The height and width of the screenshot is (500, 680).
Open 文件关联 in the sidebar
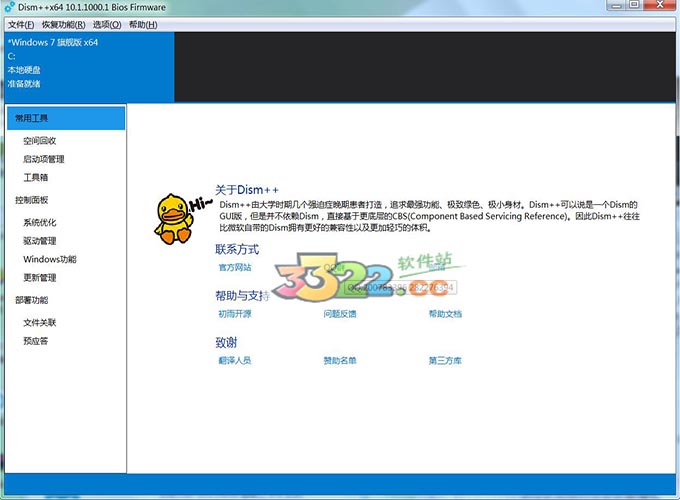(x=39, y=323)
